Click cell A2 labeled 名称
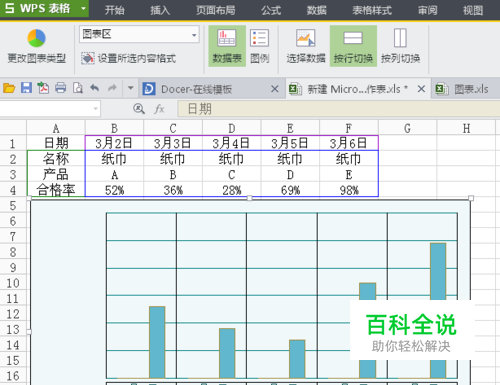Image resolution: width=500 pixels, height=385 pixels. point(56,159)
